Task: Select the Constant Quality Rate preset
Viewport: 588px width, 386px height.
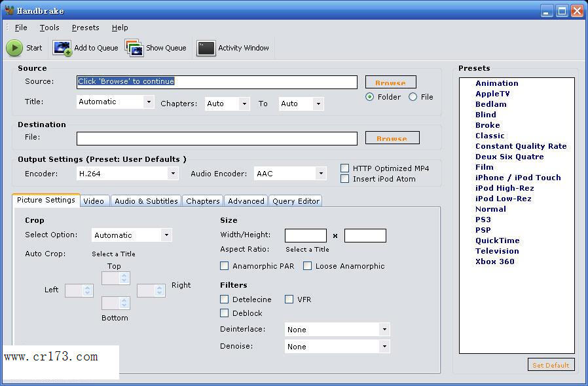Action: tap(521, 146)
